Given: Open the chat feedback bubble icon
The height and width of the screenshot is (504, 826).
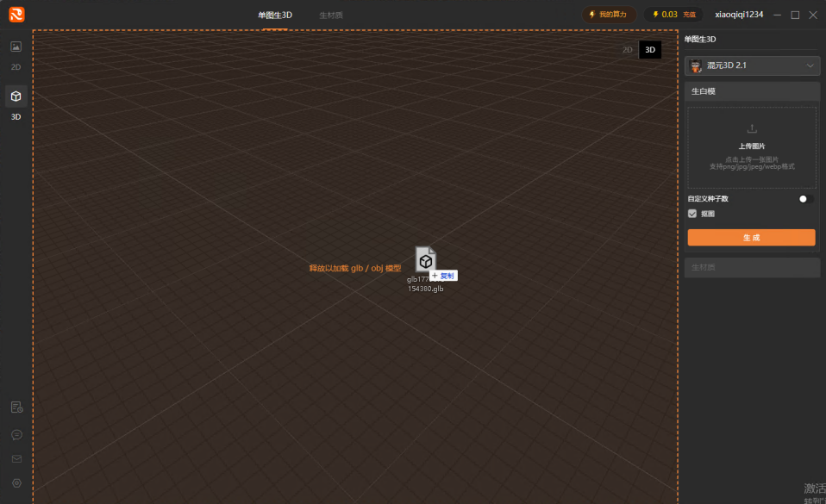Looking at the screenshot, I should 16,434.
